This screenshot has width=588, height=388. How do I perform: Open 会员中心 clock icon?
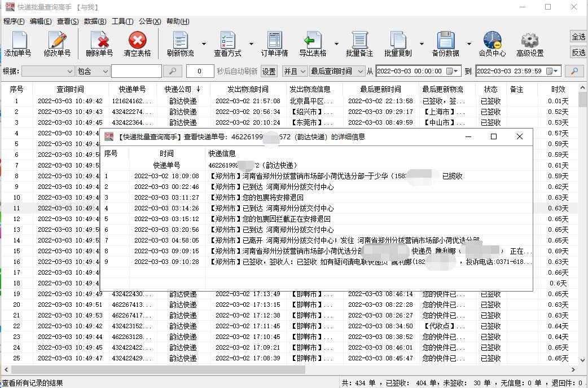pyautogui.click(x=492, y=44)
